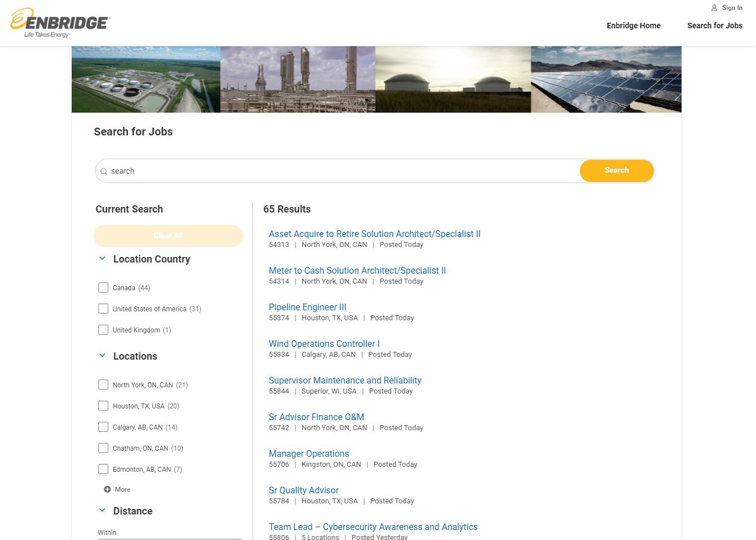Image resolution: width=756 pixels, height=540 pixels.
Task: Open Wind Operations Controller I listing
Action: click(324, 344)
